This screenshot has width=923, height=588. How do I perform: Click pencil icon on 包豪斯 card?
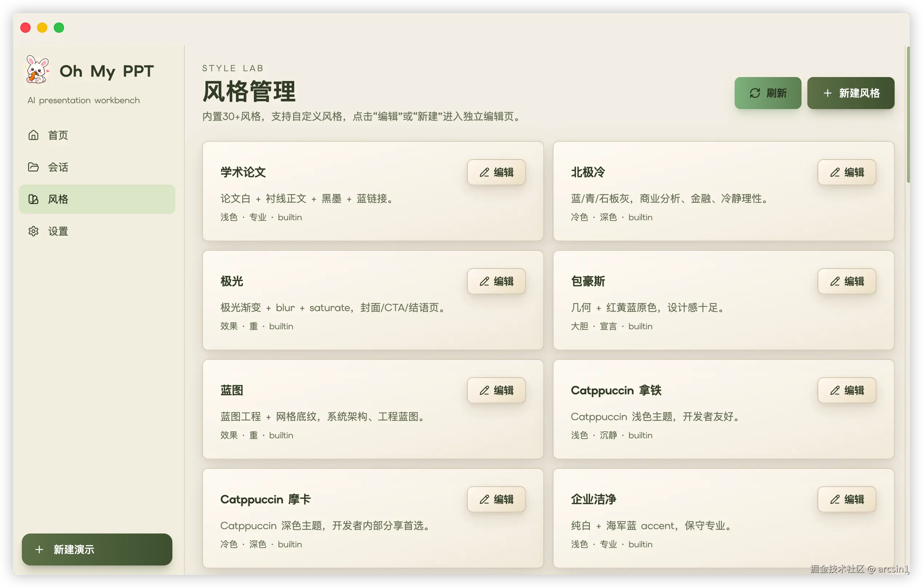(x=835, y=282)
